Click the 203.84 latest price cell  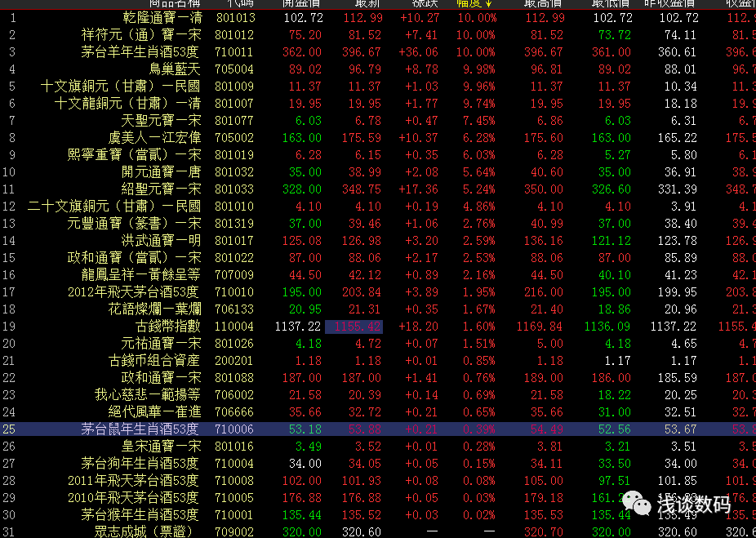[362, 292]
